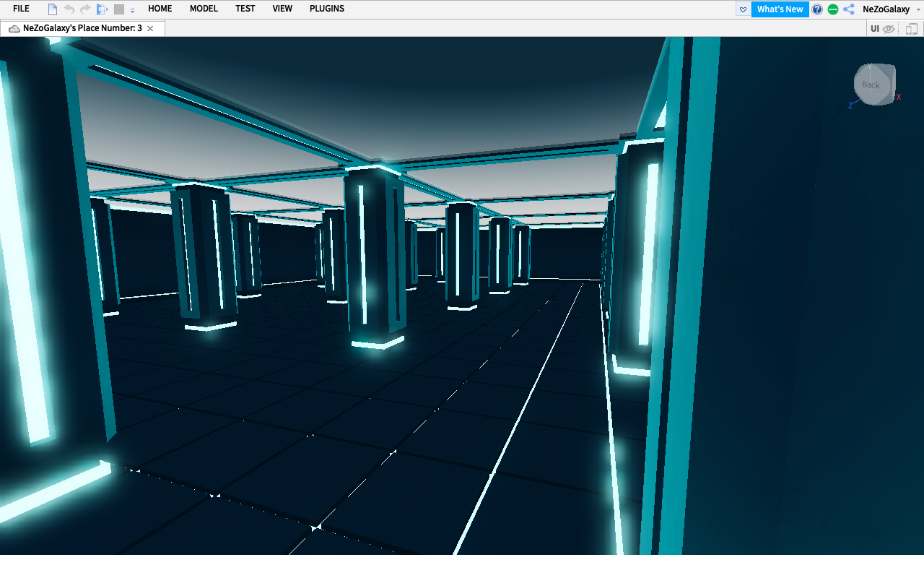Toggle the UI label button near the eye icon
This screenshot has height=578, width=924.
[873, 27]
